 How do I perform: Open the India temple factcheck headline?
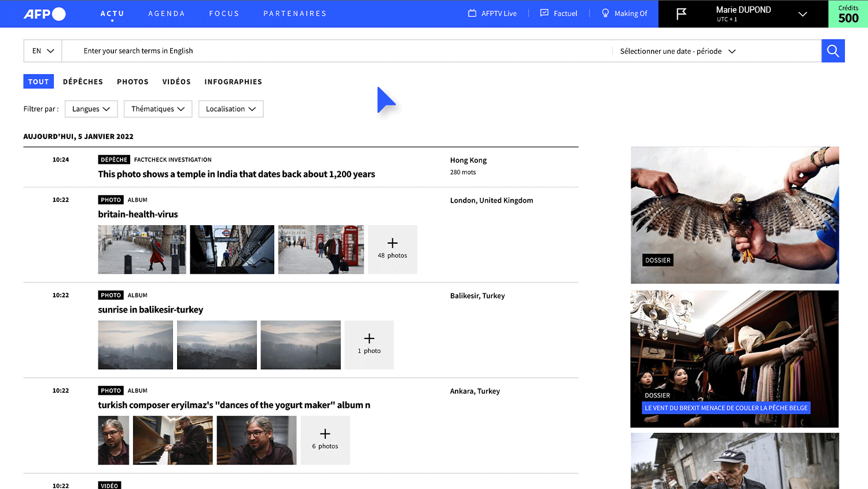[x=236, y=174]
